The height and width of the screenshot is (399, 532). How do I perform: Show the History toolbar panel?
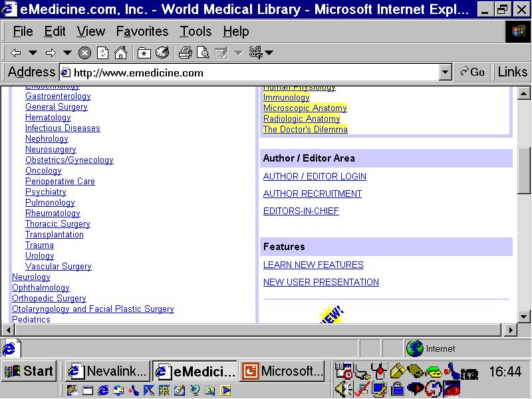[x=162, y=53]
